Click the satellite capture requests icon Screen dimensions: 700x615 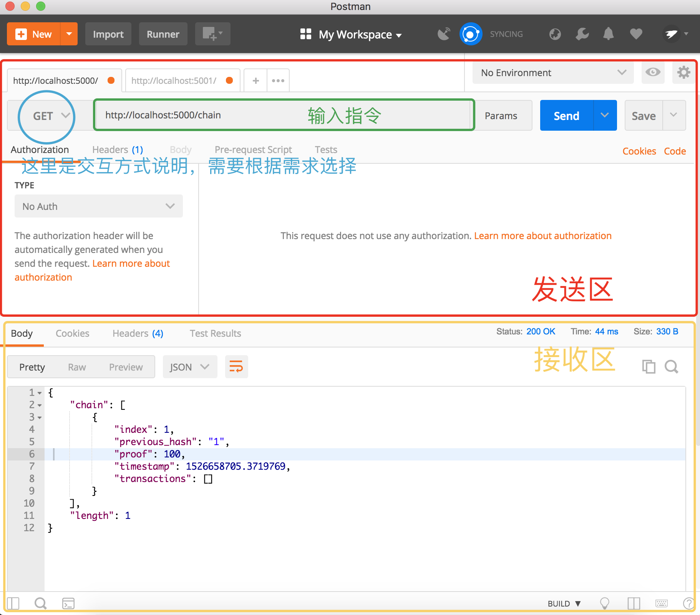[444, 34]
